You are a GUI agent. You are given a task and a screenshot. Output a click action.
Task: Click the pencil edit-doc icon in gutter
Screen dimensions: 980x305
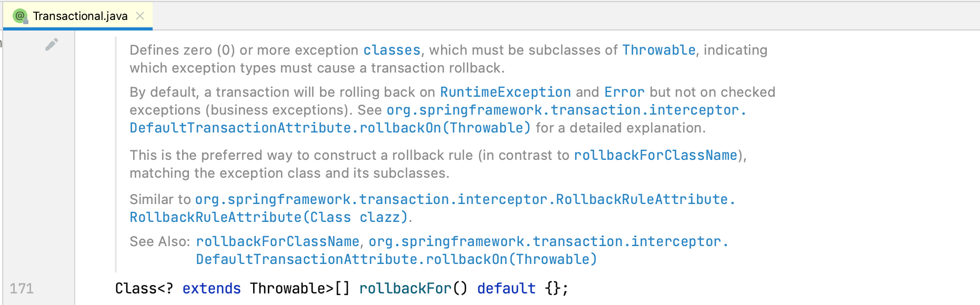pyautogui.click(x=52, y=45)
